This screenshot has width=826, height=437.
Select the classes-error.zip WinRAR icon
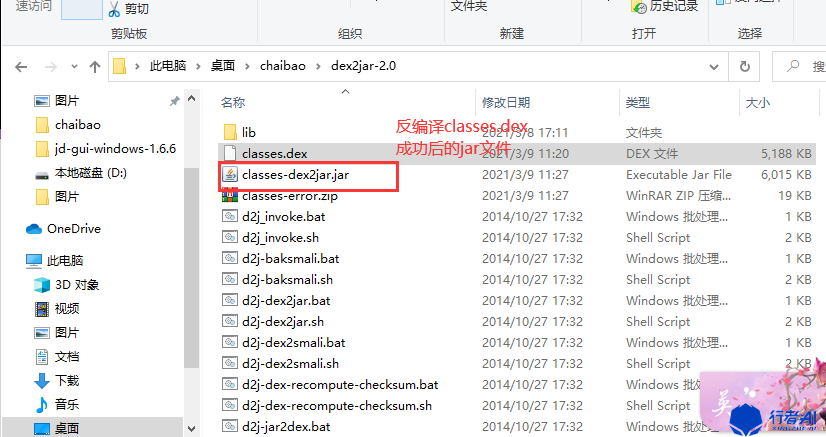pyautogui.click(x=230, y=196)
